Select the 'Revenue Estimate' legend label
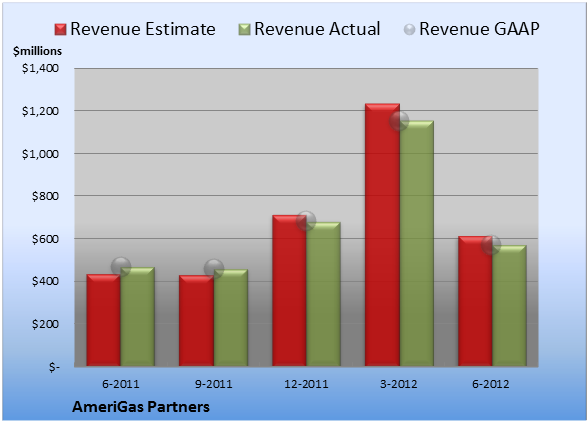Viewport: 588px width, 422px height. 143,29
